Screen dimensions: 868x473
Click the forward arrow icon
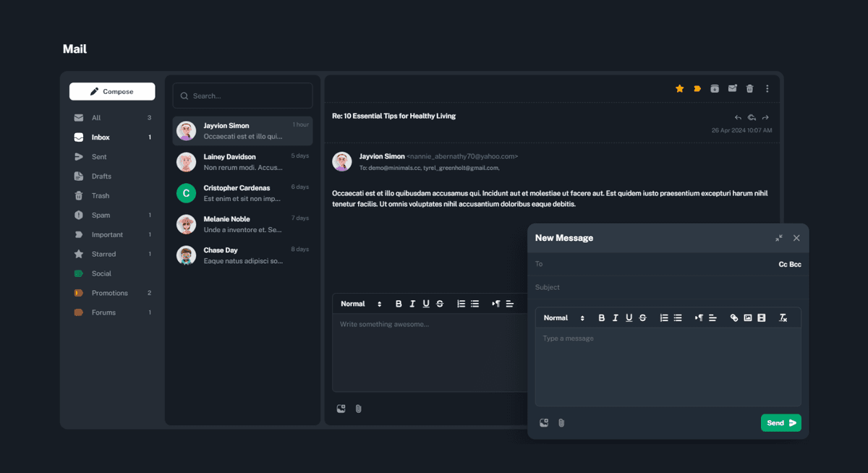(765, 117)
